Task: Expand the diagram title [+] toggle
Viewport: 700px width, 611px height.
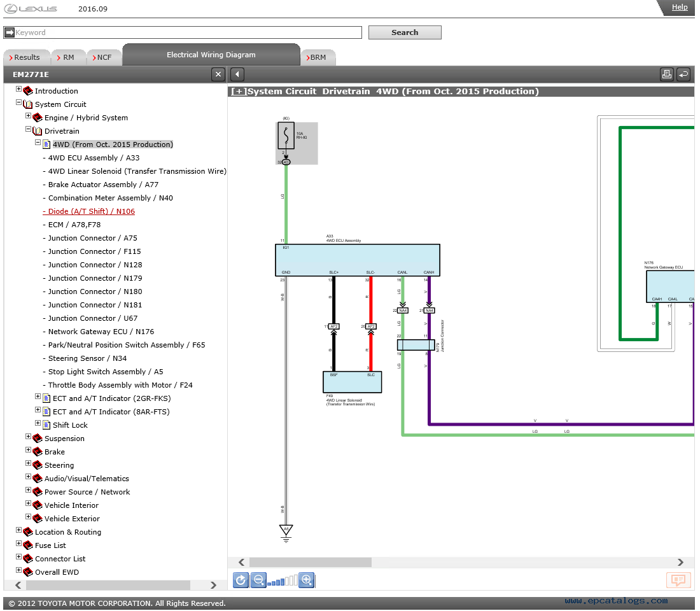Action: 239,92
